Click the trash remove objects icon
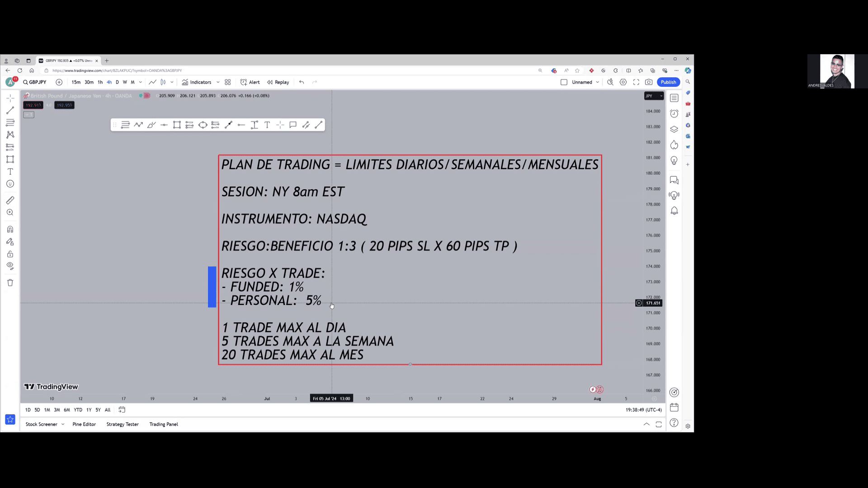 click(x=10, y=283)
